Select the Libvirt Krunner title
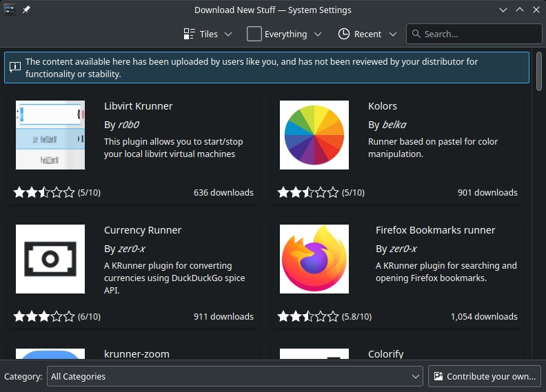The image size is (546, 392). coord(139,106)
